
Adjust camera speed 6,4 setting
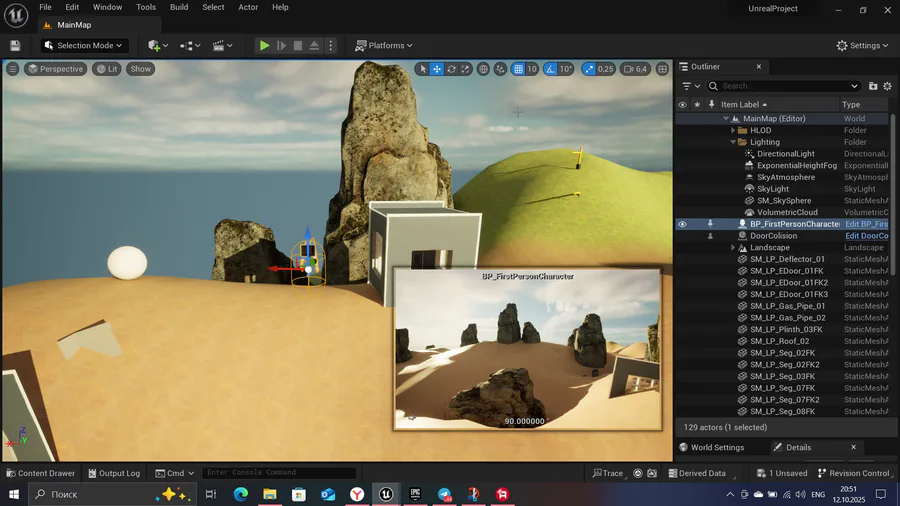pos(635,69)
